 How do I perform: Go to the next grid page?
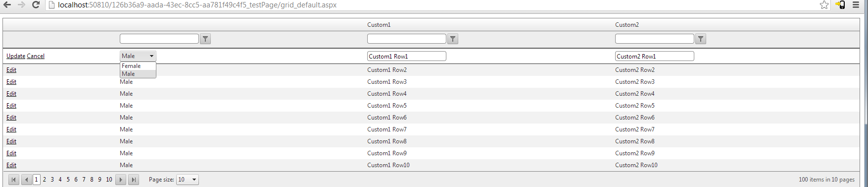click(x=121, y=180)
